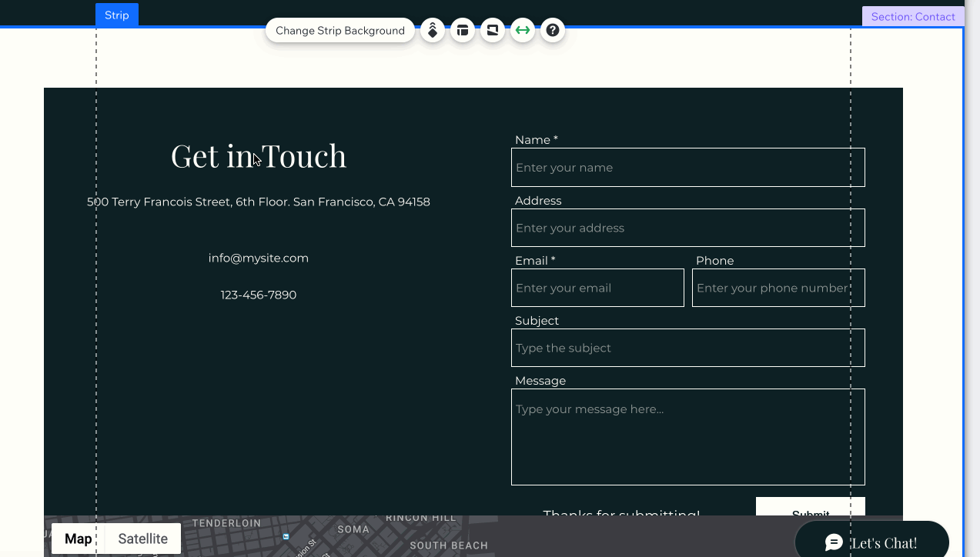The height and width of the screenshot is (557, 980).
Task: Switch the map to Map view
Action: coord(77,539)
